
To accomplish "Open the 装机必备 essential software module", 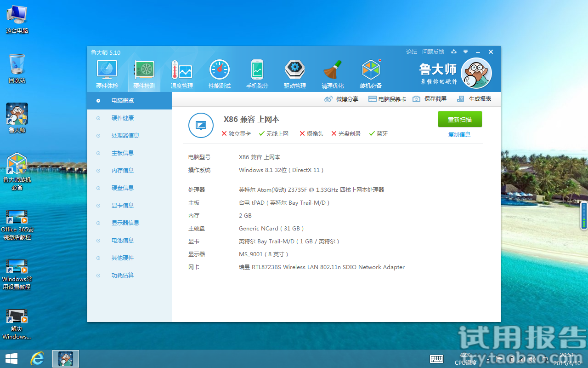I will click(x=371, y=75).
